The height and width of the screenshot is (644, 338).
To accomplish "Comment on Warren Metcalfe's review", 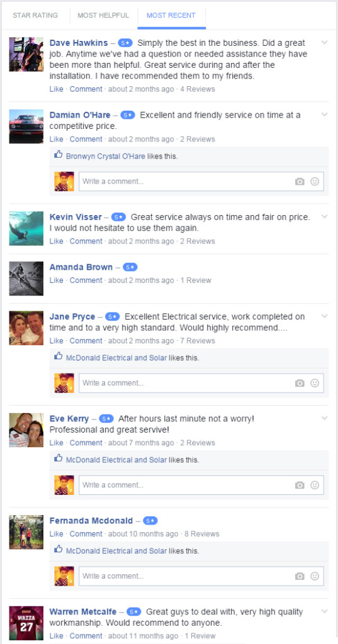I will (86, 636).
